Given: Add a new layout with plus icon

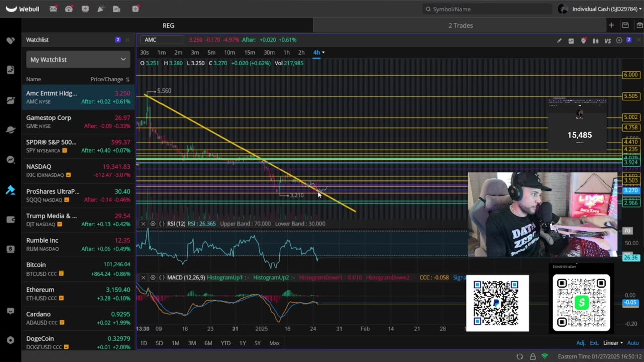Looking at the screenshot, I should [611, 25].
